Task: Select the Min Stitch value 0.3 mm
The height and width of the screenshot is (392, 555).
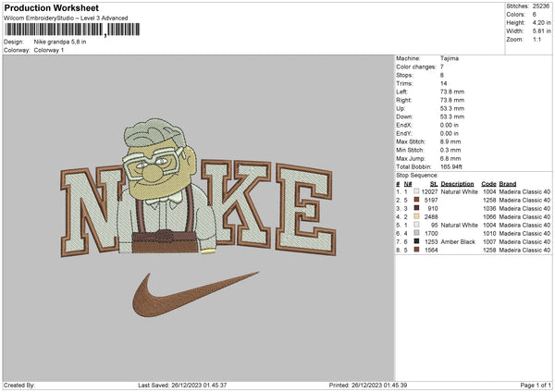Action: (450, 150)
